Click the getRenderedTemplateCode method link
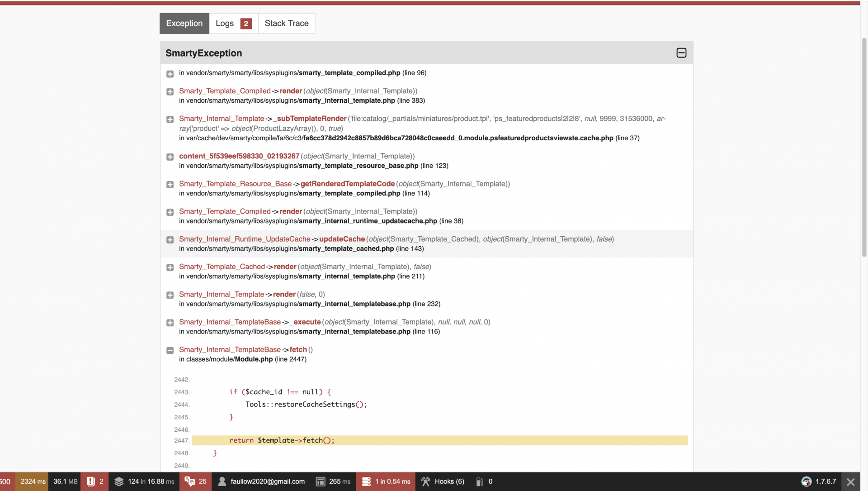 pos(348,184)
